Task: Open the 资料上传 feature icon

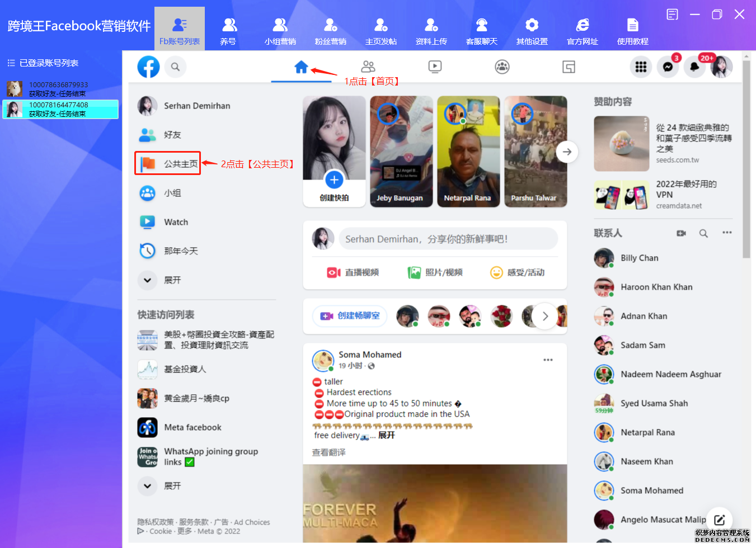Action: pos(431,28)
